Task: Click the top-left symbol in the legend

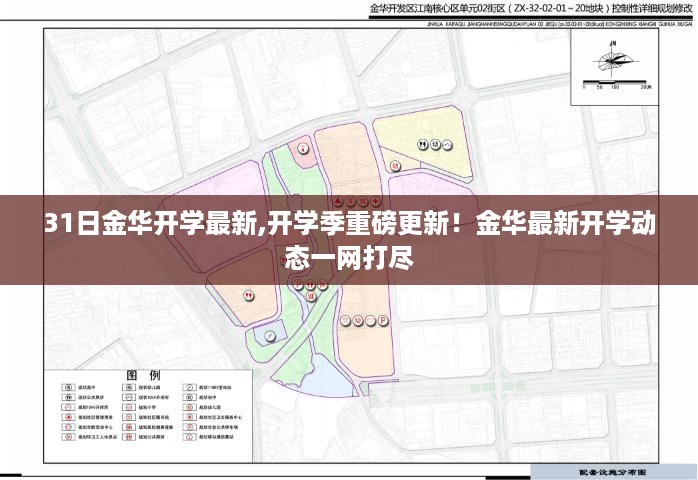Action: pyautogui.click(x=68, y=385)
